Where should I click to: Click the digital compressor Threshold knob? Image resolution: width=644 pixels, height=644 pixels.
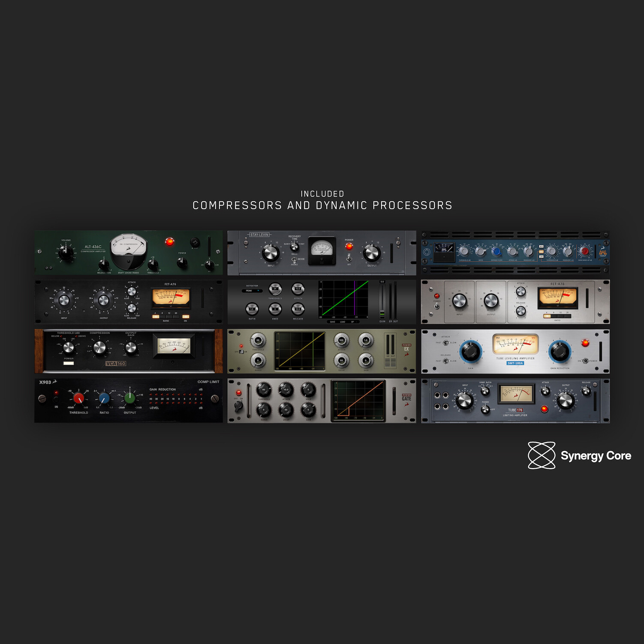(x=275, y=289)
